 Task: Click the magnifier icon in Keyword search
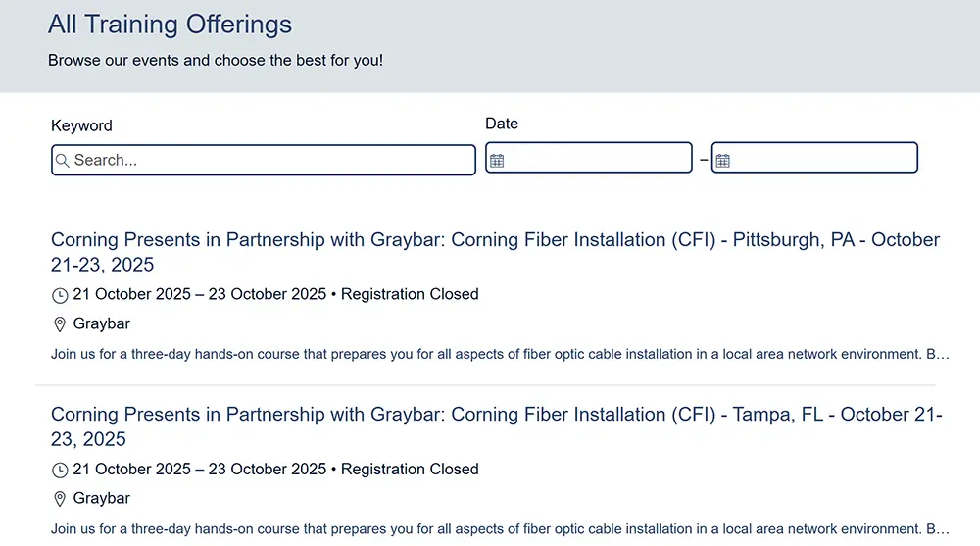click(63, 161)
